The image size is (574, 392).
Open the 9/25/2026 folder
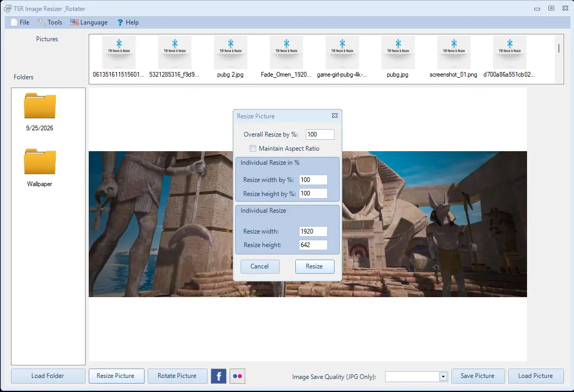[40, 112]
